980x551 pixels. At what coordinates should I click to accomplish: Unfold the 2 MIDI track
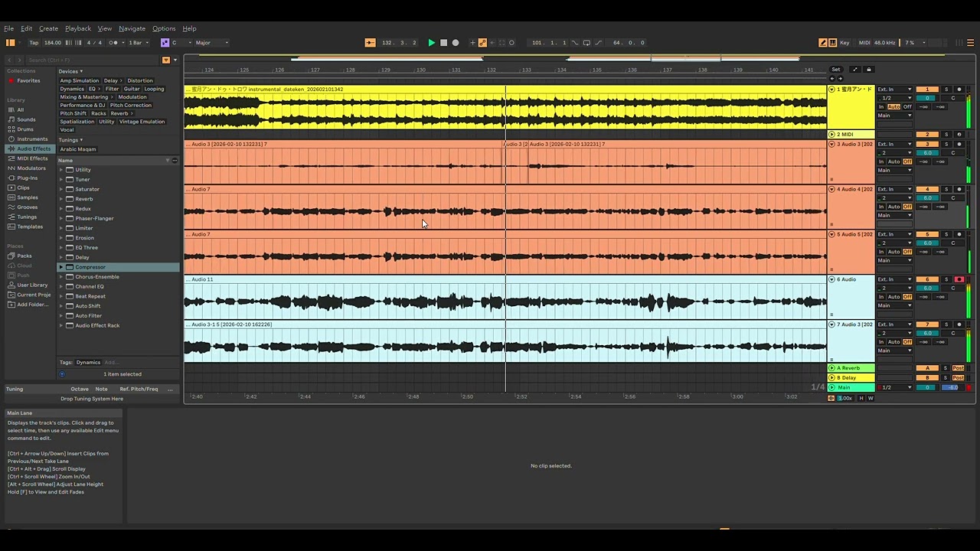832,135
